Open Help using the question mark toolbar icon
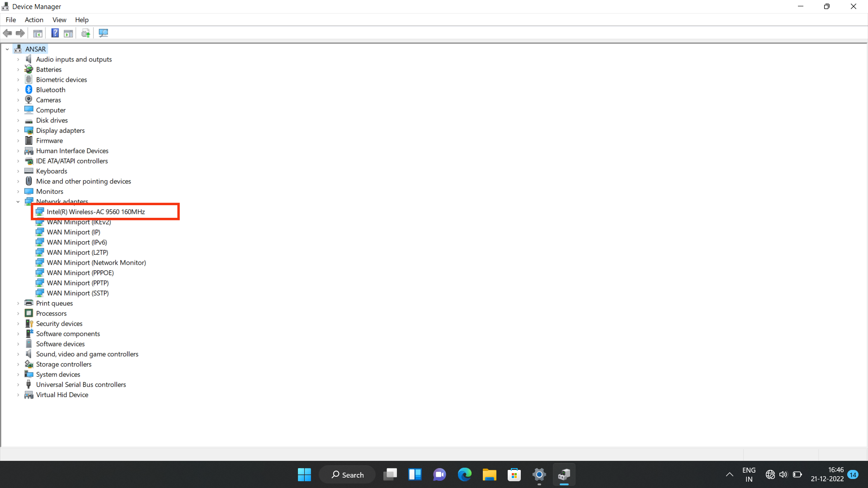This screenshot has height=488, width=868. pos(55,33)
